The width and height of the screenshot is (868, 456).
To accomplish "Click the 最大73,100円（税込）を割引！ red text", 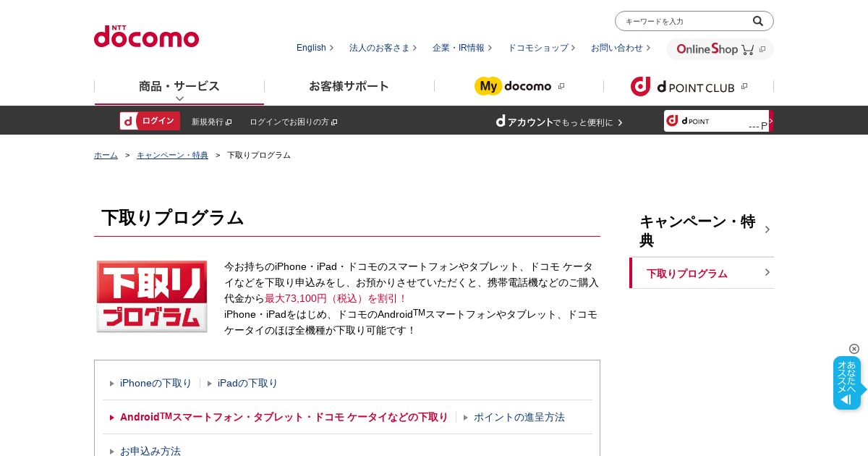I will (x=336, y=298).
